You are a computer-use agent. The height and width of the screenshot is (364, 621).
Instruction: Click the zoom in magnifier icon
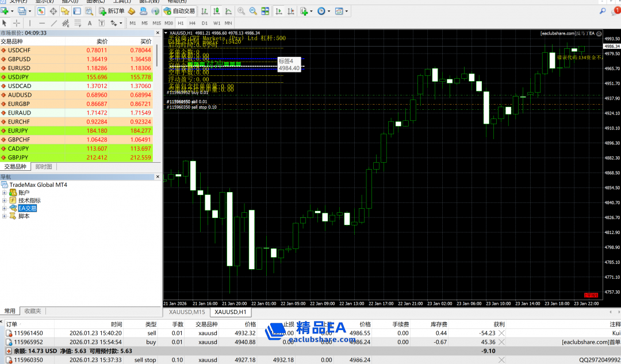(241, 11)
